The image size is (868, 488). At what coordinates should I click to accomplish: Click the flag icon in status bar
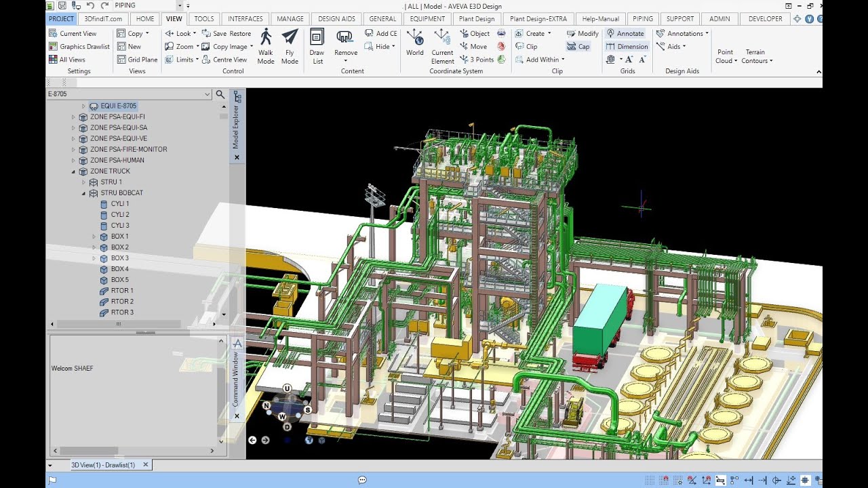click(52, 480)
